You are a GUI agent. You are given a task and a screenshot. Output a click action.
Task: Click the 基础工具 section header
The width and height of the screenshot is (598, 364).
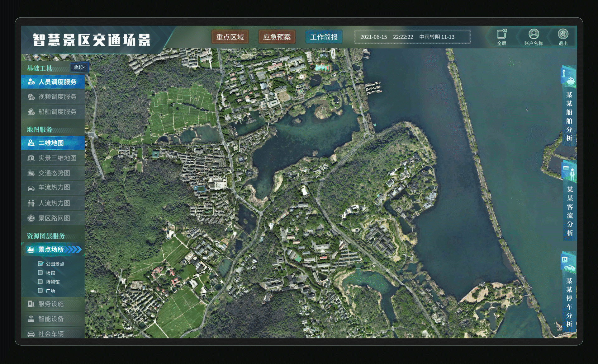click(40, 68)
